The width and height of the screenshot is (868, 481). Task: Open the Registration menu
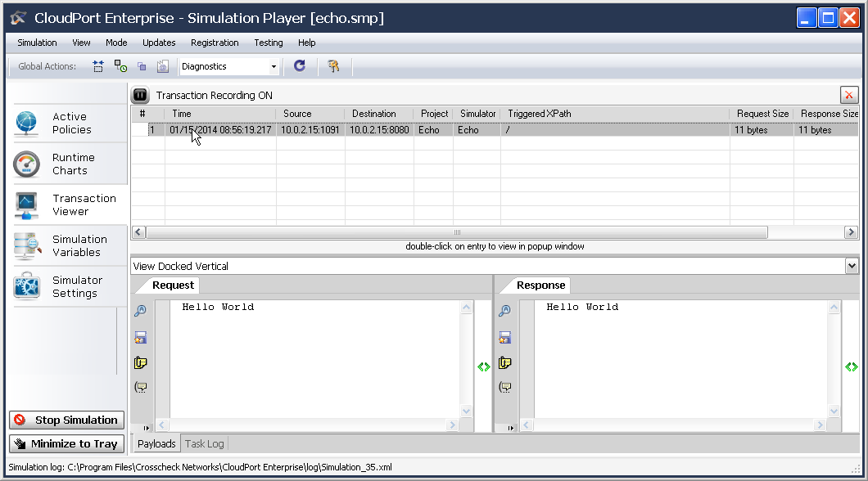tap(215, 43)
